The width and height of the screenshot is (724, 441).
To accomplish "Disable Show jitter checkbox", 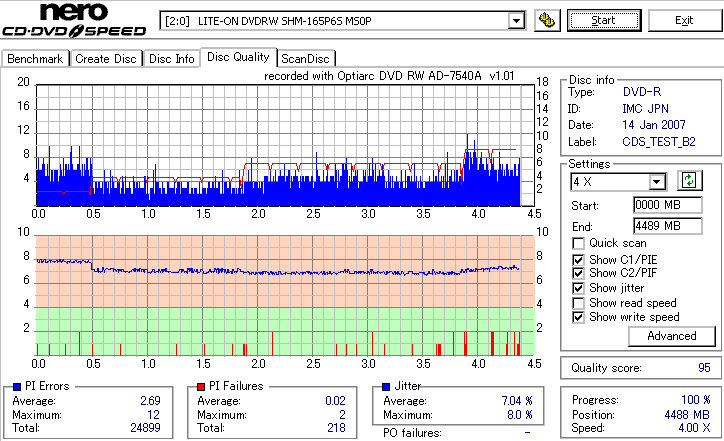I will [x=578, y=288].
